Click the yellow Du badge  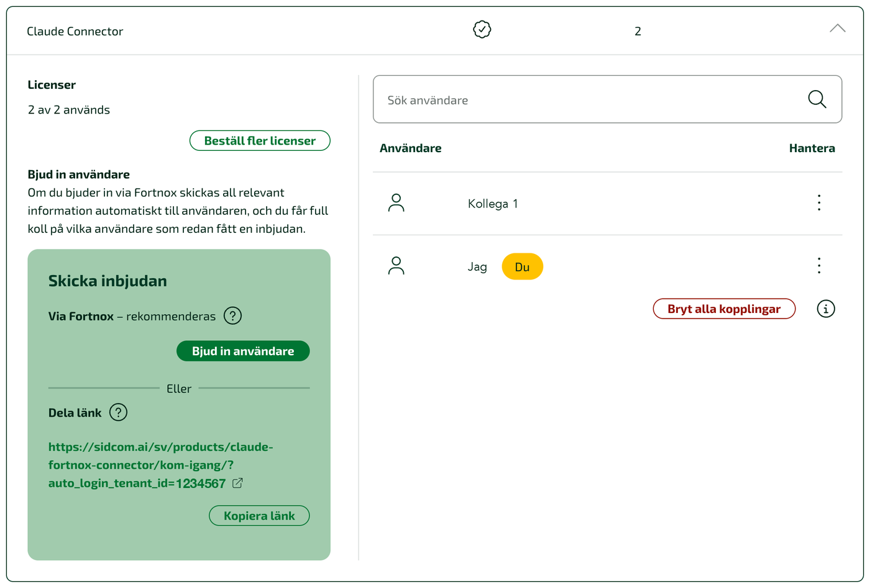pyautogui.click(x=522, y=266)
